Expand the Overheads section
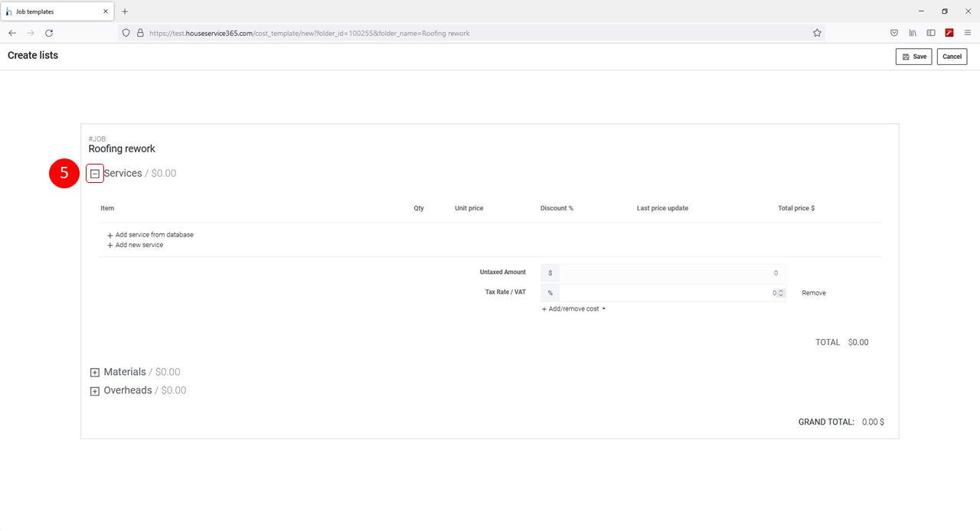 (x=95, y=391)
